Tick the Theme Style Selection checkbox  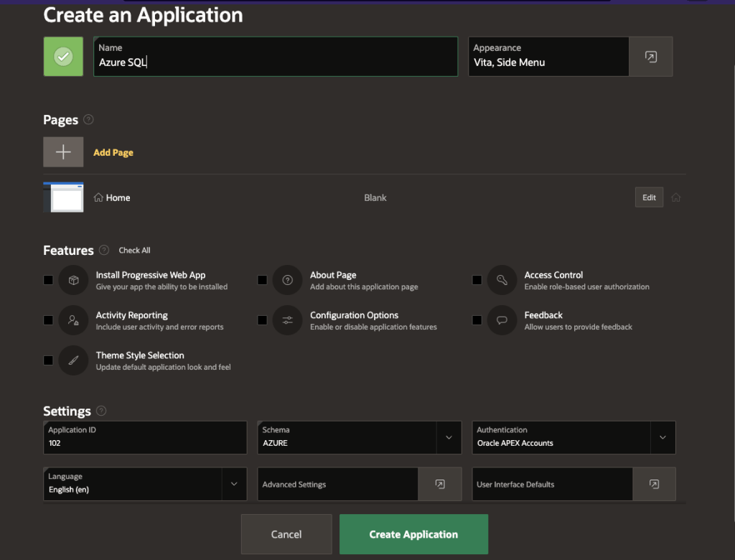48,360
